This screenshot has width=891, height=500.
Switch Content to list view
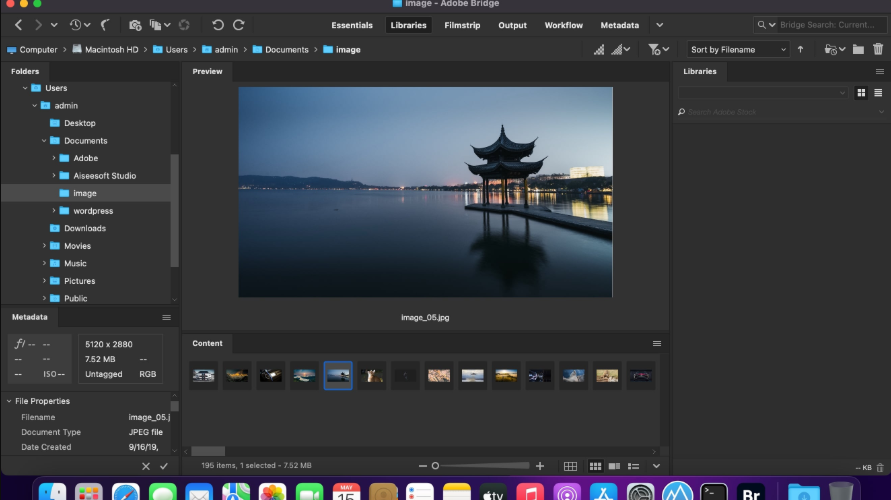pos(633,466)
